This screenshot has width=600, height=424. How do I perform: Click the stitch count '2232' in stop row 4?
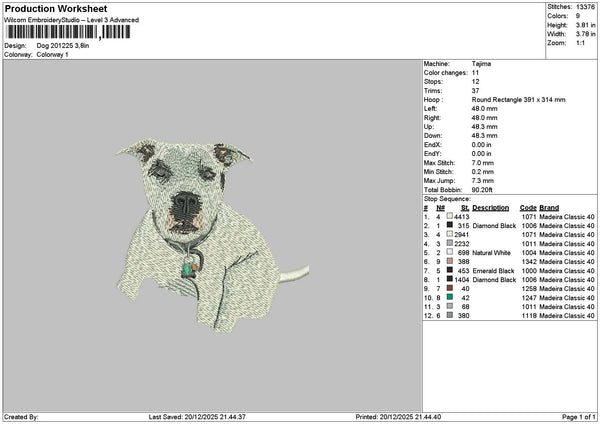[x=462, y=243]
